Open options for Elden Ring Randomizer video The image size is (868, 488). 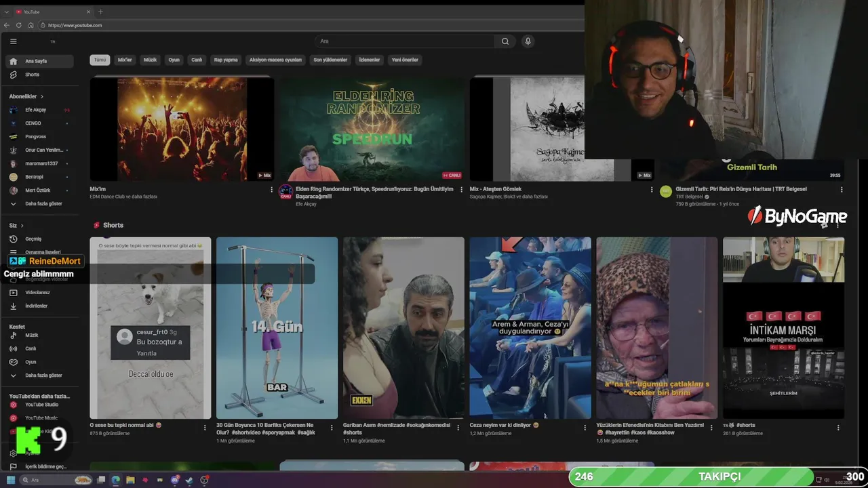coord(462,190)
